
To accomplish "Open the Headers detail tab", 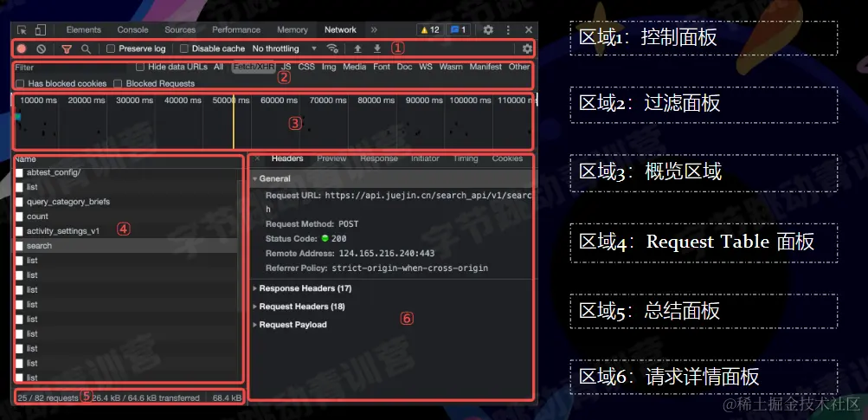I will click(x=287, y=158).
